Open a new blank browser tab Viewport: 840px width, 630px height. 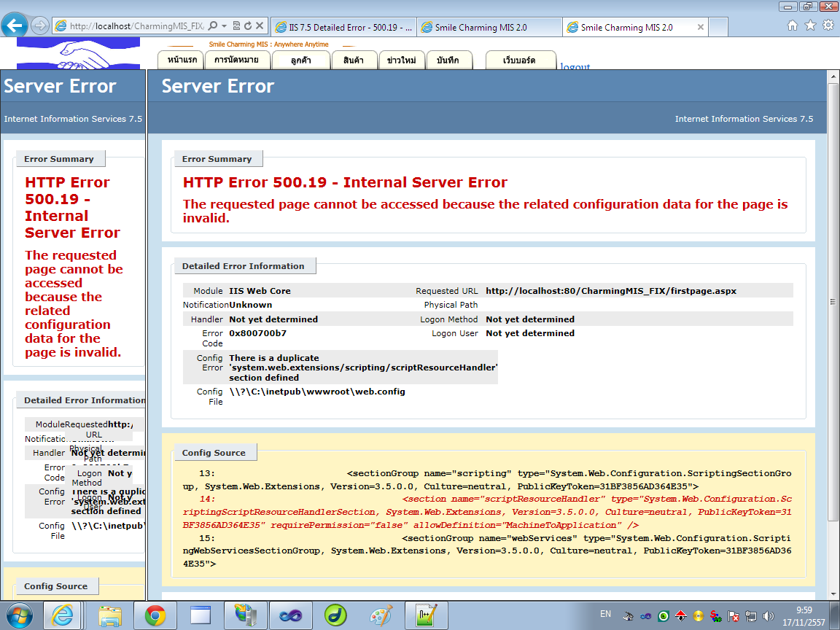point(718,27)
